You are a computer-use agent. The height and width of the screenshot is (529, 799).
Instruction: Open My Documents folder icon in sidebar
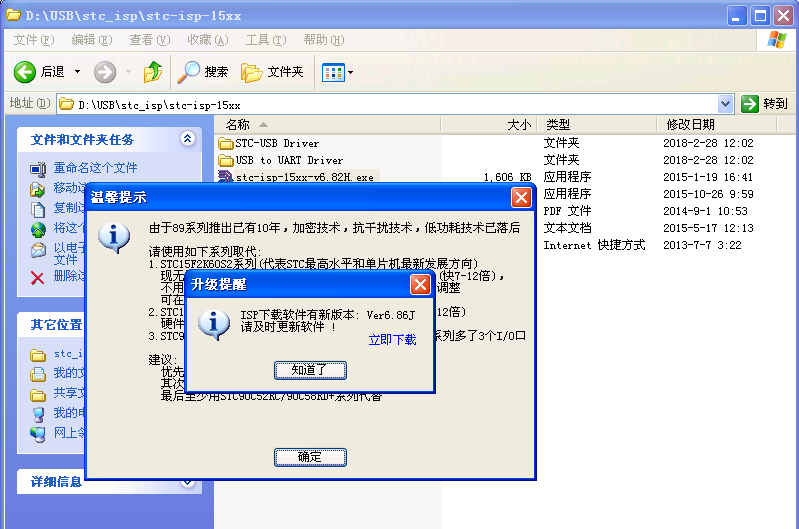click(x=38, y=374)
